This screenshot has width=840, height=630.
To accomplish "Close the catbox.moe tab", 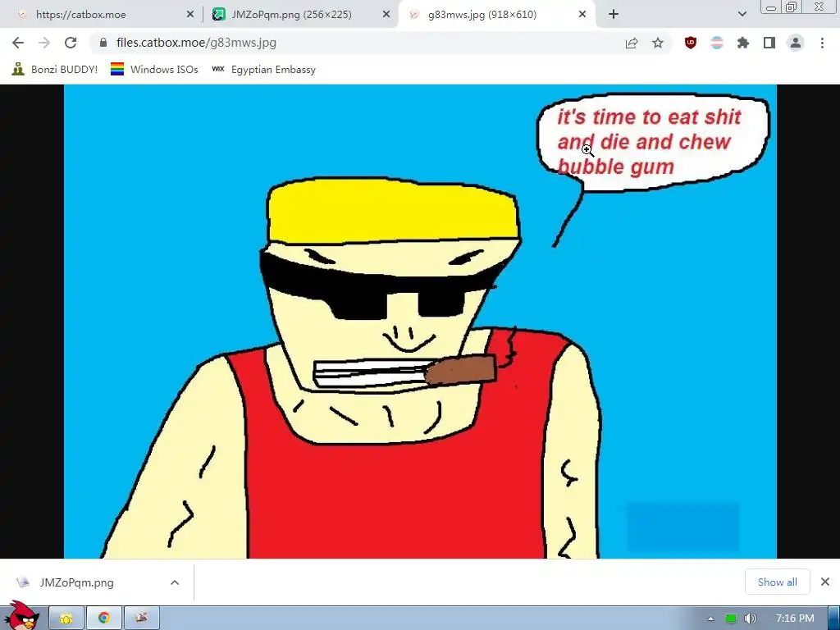I will coord(190,15).
